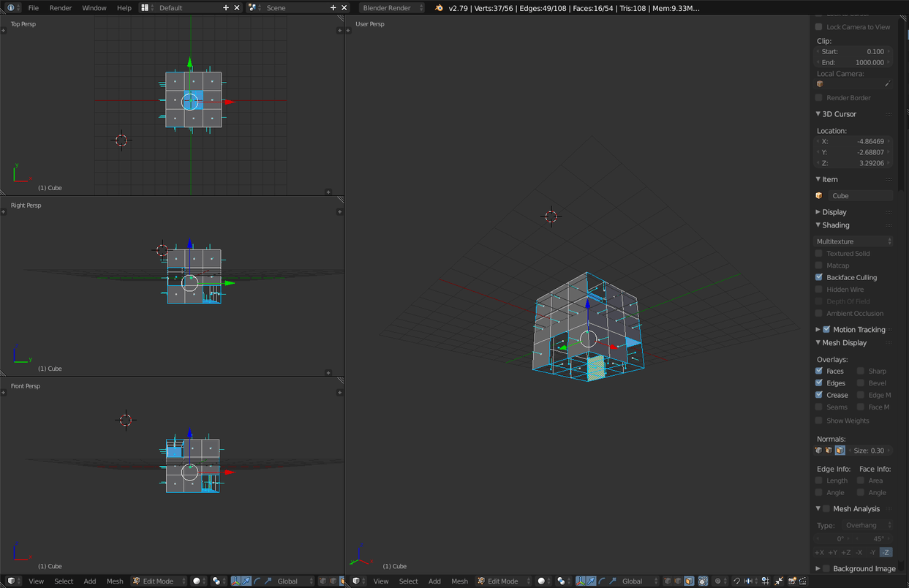
Task: Open the Multitexture shading dropdown
Action: point(853,241)
